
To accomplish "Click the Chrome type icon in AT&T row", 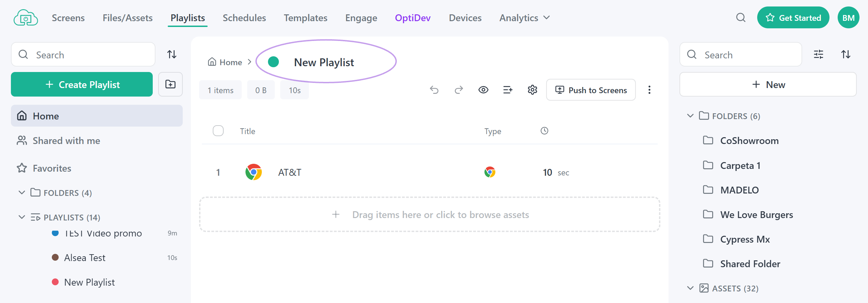I will coord(490,172).
